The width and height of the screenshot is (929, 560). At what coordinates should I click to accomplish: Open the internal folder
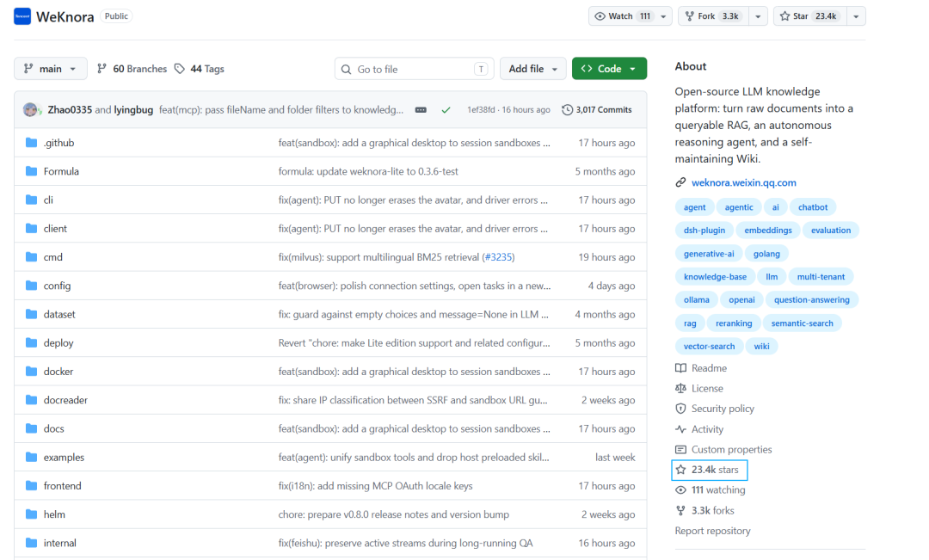tap(60, 543)
